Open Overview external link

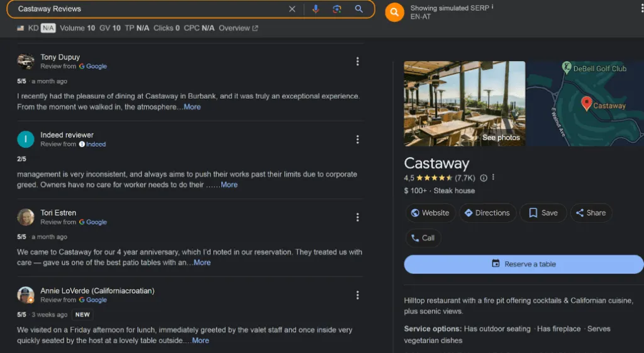pos(238,28)
